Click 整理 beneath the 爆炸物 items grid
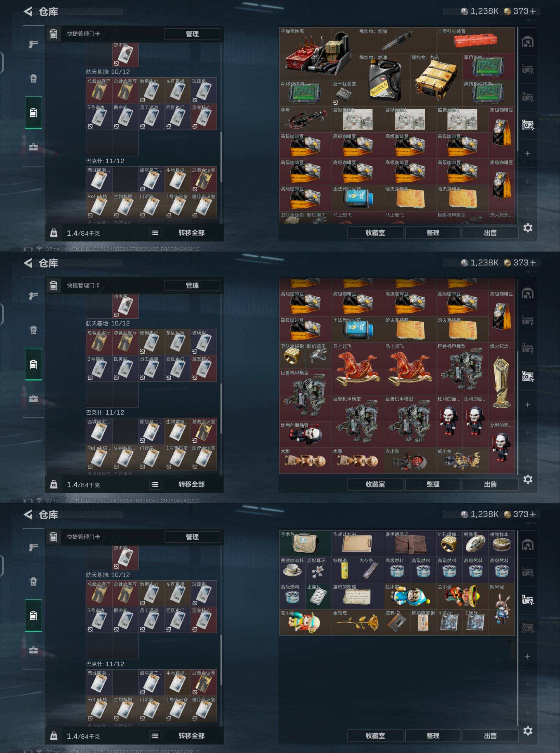The image size is (560, 753). [433, 233]
